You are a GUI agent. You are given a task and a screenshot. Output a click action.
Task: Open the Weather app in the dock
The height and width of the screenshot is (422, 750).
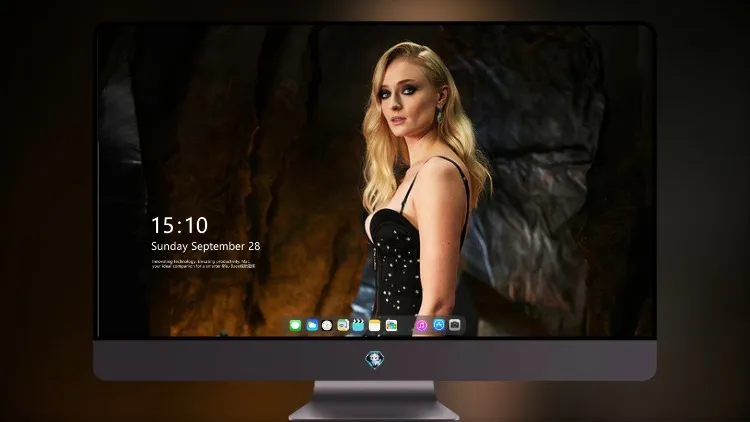click(x=312, y=326)
